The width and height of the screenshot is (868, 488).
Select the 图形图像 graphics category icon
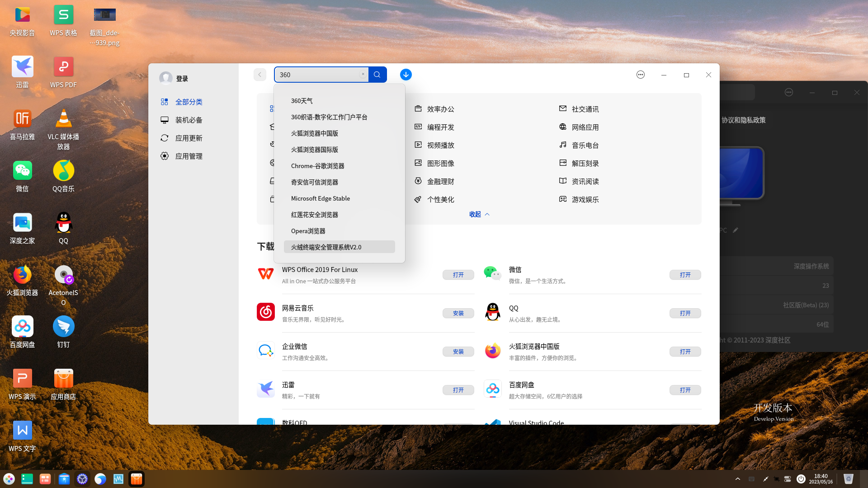418,163
